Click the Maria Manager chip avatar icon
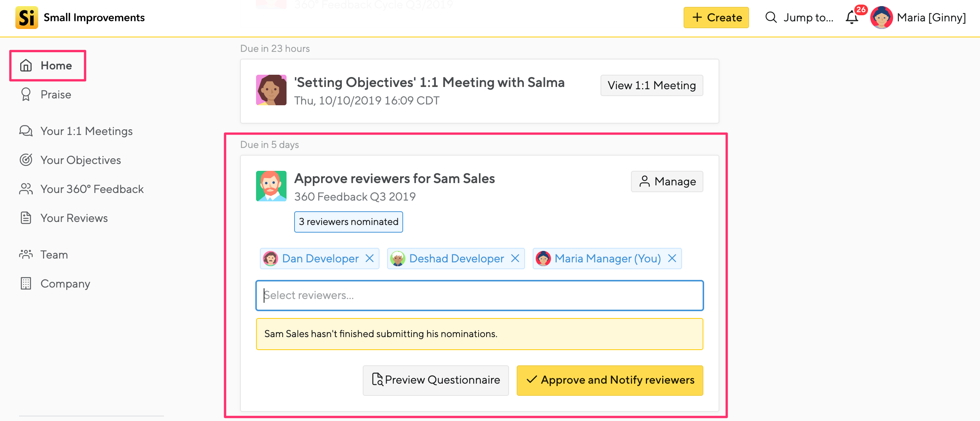This screenshot has width=980, height=421. (543, 259)
